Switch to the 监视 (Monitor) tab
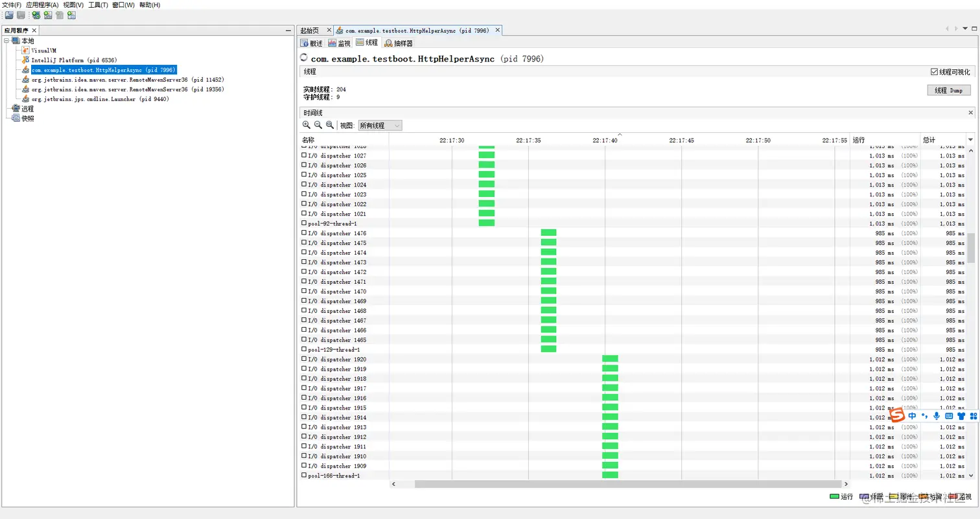This screenshot has width=980, height=519. click(339, 43)
